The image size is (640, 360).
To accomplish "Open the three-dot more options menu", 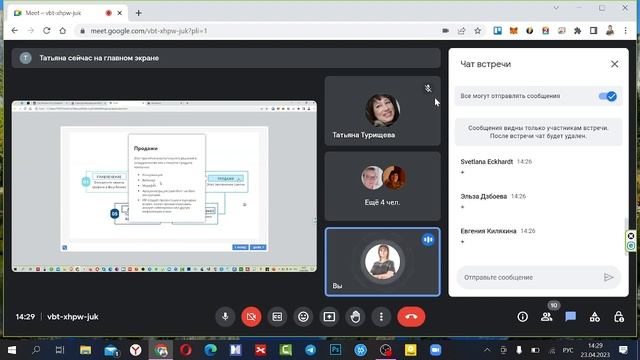I will click(381, 317).
